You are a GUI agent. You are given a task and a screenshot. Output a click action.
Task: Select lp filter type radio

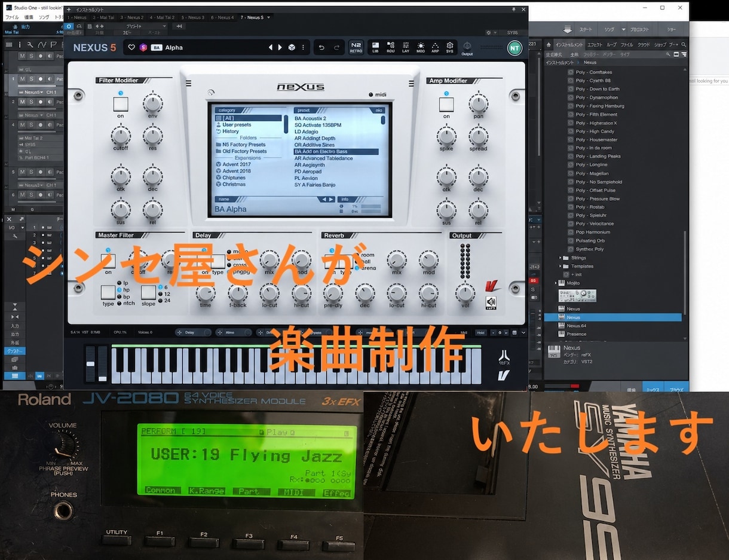(x=119, y=283)
